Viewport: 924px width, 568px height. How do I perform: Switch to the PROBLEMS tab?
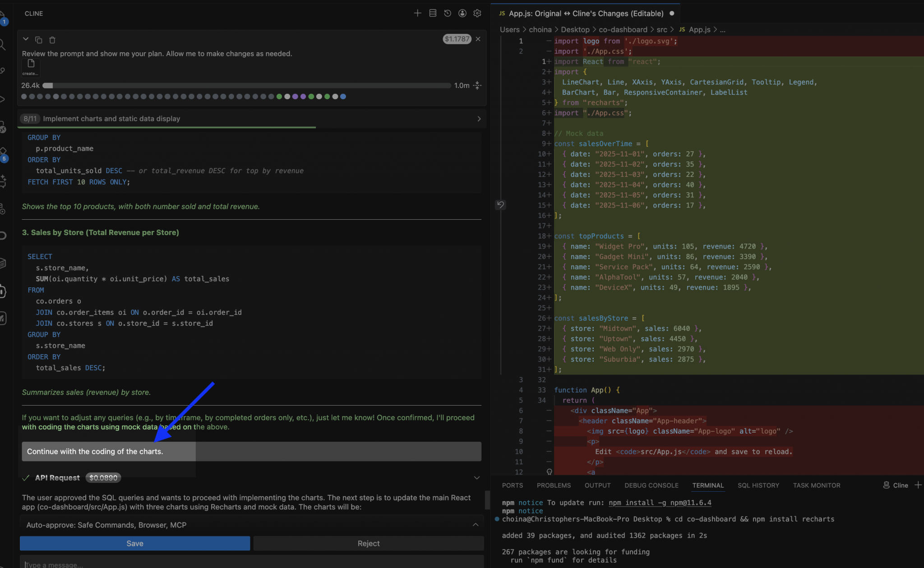coord(554,485)
